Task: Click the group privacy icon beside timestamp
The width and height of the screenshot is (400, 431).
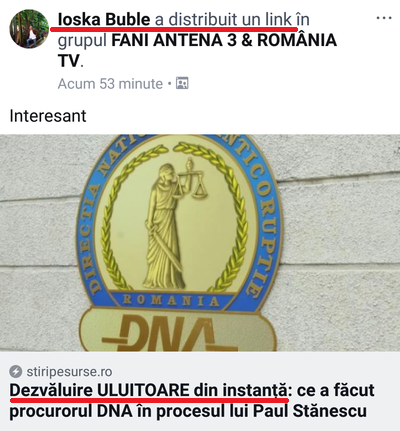Action: click(182, 83)
